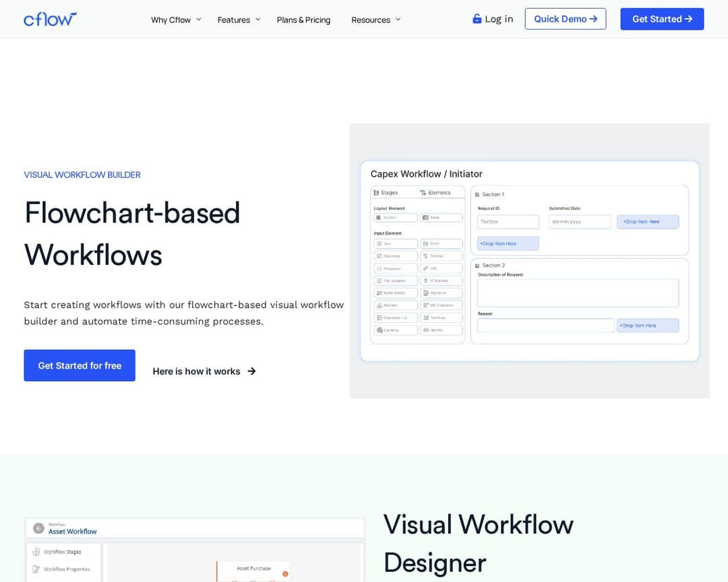The image size is (728, 582).
Task: Click the Reason input field
Action: (x=546, y=325)
